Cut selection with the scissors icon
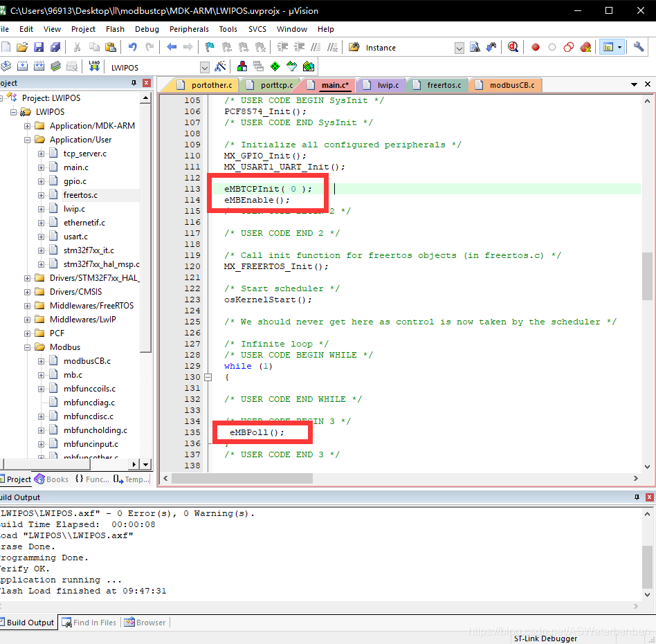Image resolution: width=656 pixels, height=644 pixels. click(77, 47)
